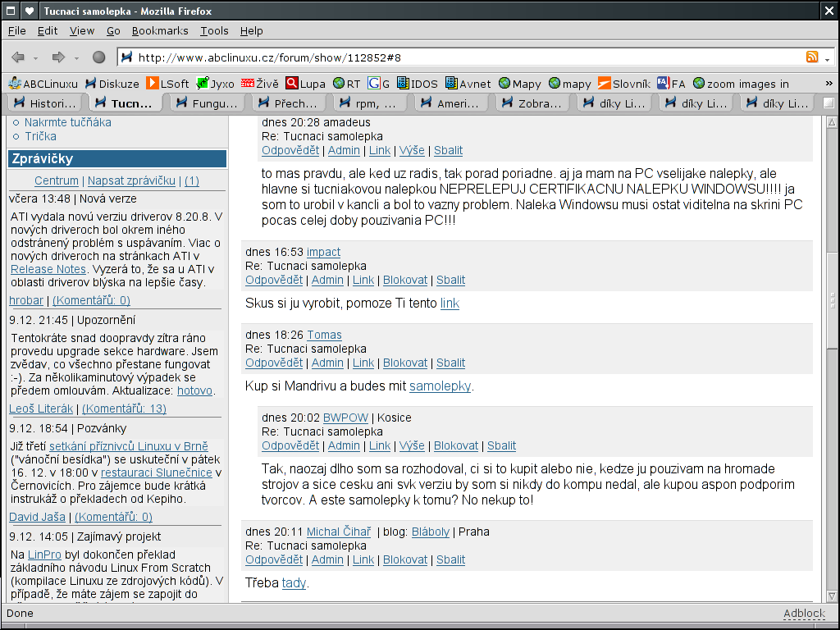Expand the Forward button history dropdown
Screen dimensions: 840x630
point(76,58)
